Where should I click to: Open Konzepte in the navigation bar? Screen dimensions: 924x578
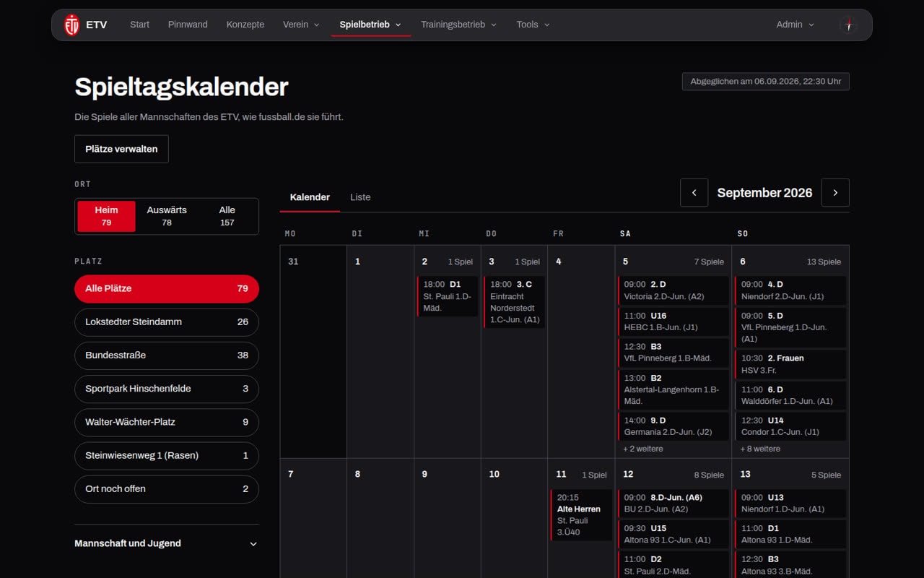click(x=245, y=25)
